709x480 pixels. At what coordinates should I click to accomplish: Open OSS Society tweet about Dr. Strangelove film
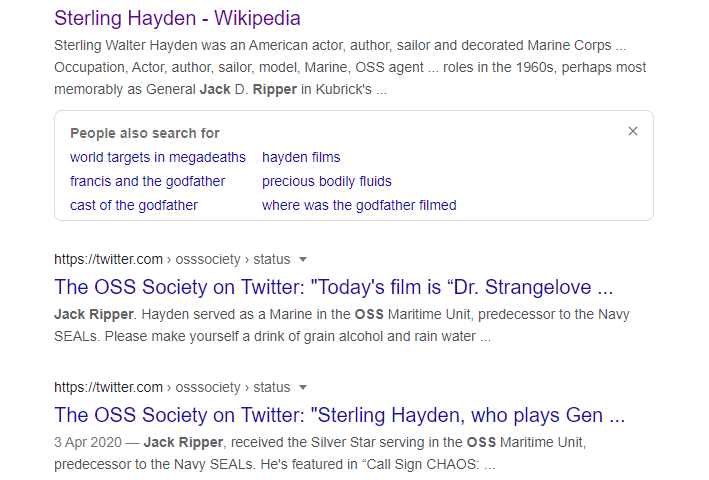333,287
